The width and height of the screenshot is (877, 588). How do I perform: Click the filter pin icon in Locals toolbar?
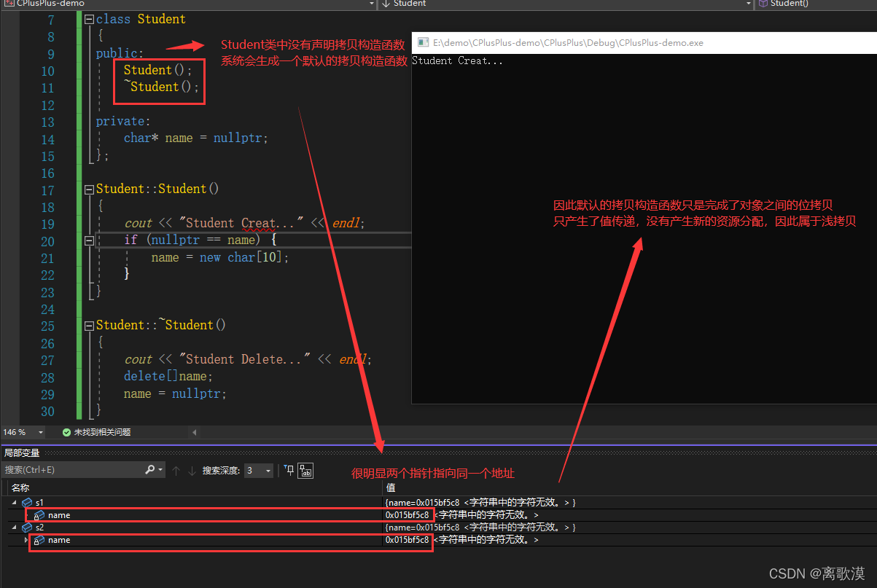tap(289, 470)
